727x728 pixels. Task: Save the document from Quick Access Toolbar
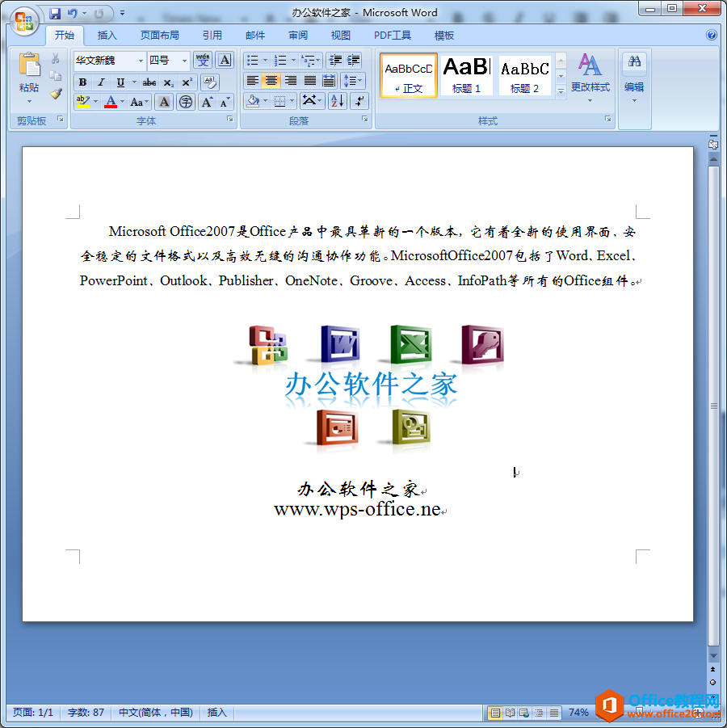coord(55,14)
